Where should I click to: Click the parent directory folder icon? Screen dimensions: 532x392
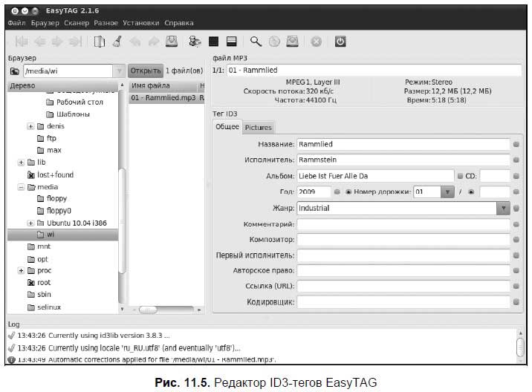point(15,71)
